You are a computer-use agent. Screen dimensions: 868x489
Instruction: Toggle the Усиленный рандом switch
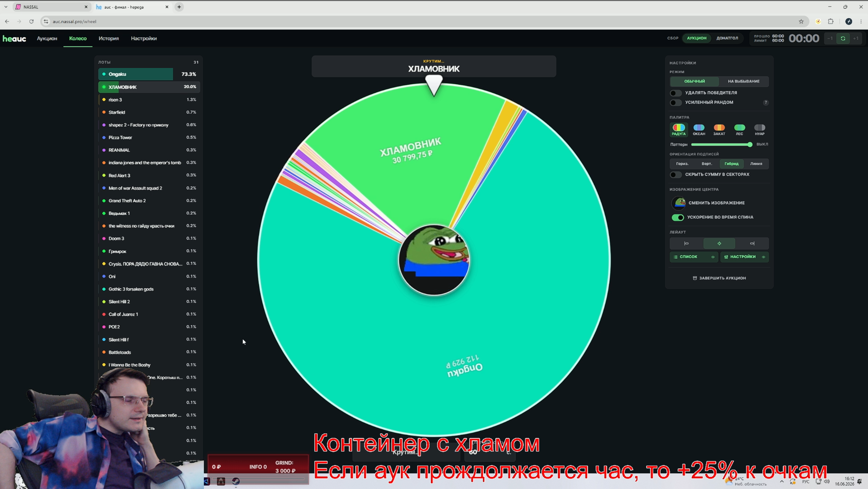(676, 102)
